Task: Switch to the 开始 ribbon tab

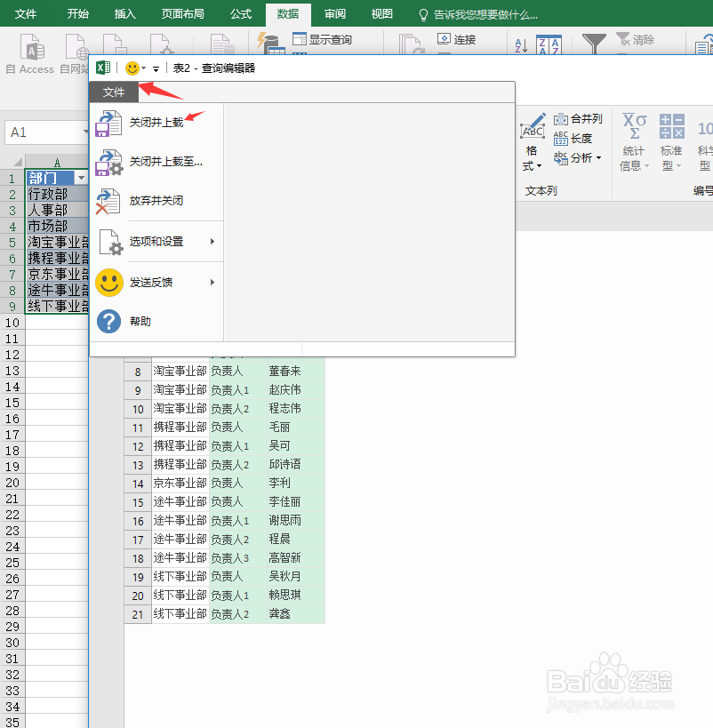Action: [77, 14]
